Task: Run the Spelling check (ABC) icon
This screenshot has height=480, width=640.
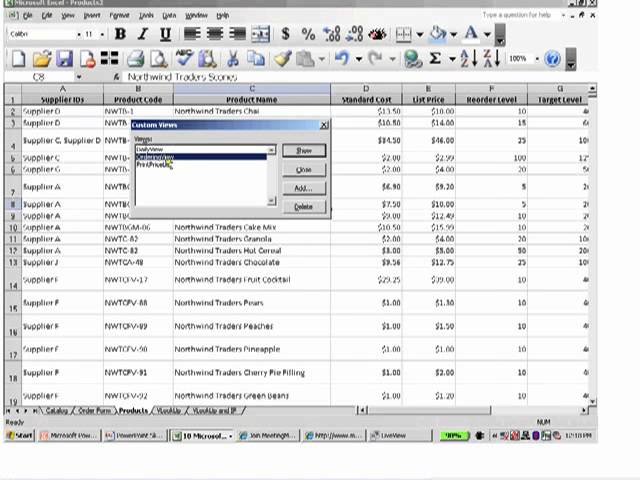Action: [x=184, y=58]
